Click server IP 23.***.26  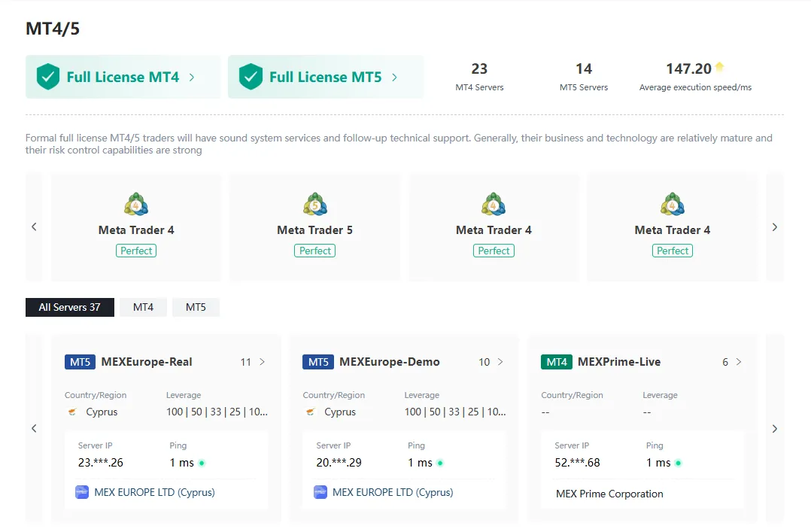[100, 463]
